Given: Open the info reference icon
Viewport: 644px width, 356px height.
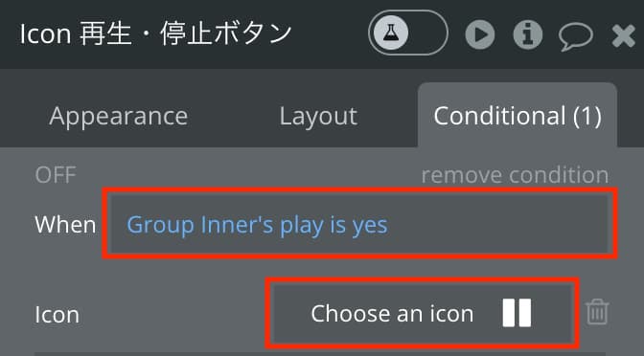Looking at the screenshot, I should pyautogui.click(x=528, y=34).
